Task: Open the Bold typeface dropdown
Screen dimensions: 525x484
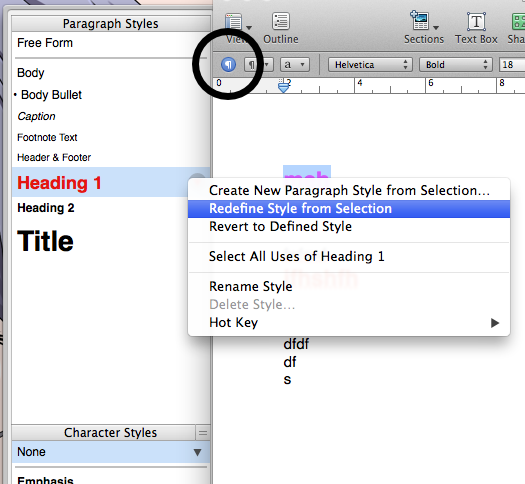Action: coord(455,65)
